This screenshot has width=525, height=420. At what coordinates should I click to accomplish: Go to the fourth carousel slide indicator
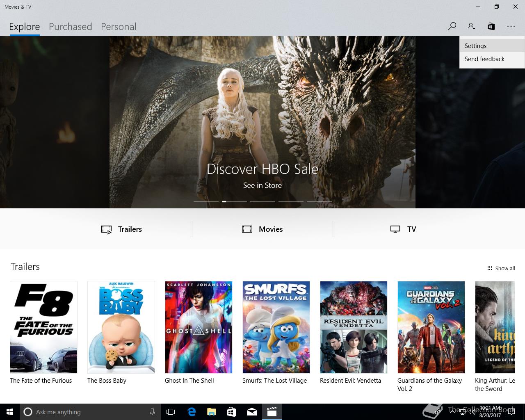coord(291,201)
